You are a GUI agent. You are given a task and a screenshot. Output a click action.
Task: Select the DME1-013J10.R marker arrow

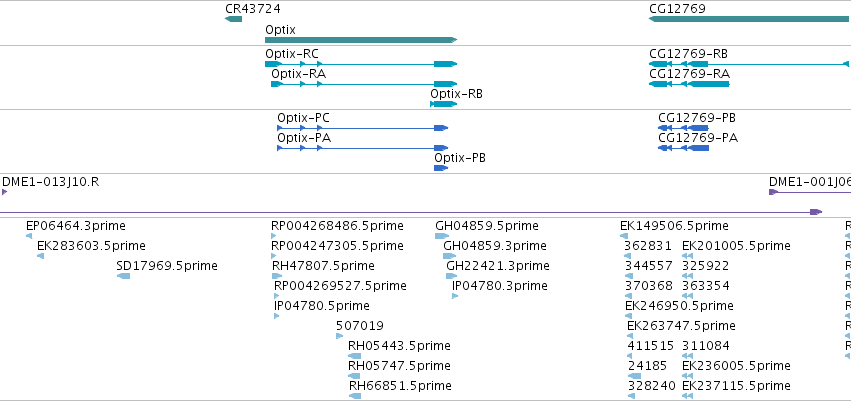pos(4,192)
